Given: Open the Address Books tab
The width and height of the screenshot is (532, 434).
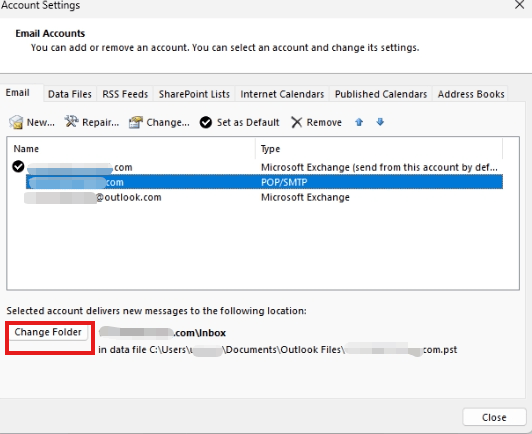Looking at the screenshot, I should pyautogui.click(x=471, y=94).
